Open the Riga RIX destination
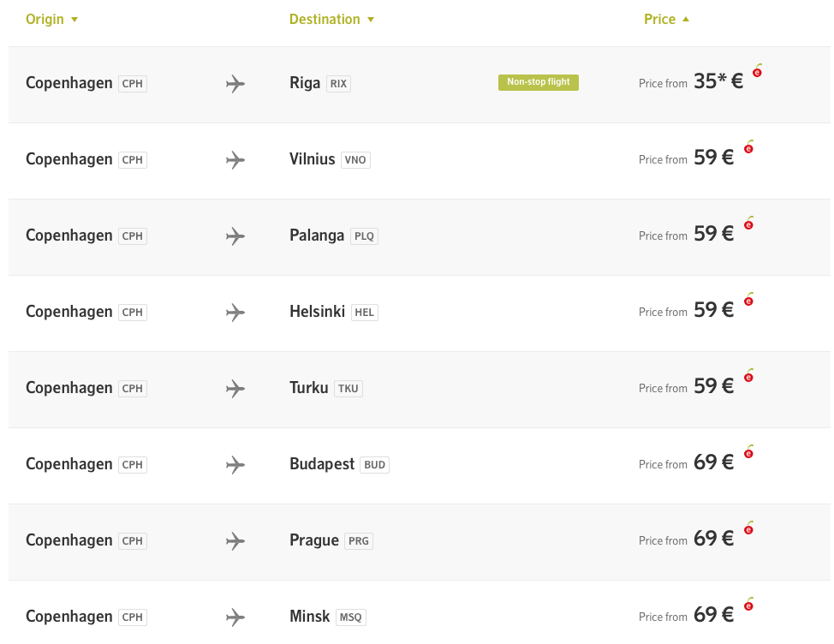 [x=319, y=83]
